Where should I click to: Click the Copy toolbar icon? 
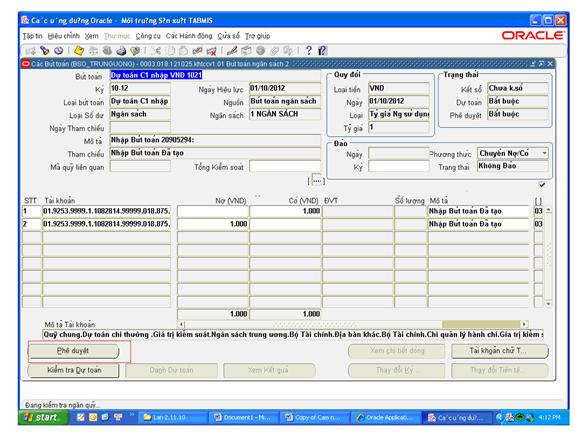(x=171, y=51)
